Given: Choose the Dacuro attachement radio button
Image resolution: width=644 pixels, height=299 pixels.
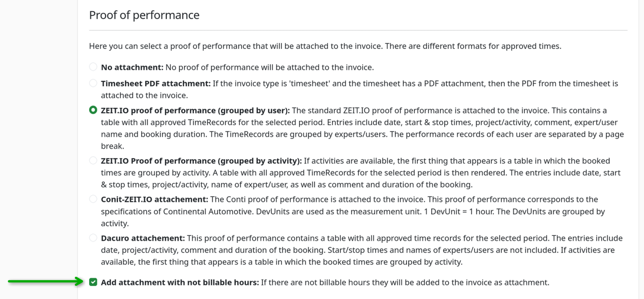Looking at the screenshot, I should tap(93, 238).
